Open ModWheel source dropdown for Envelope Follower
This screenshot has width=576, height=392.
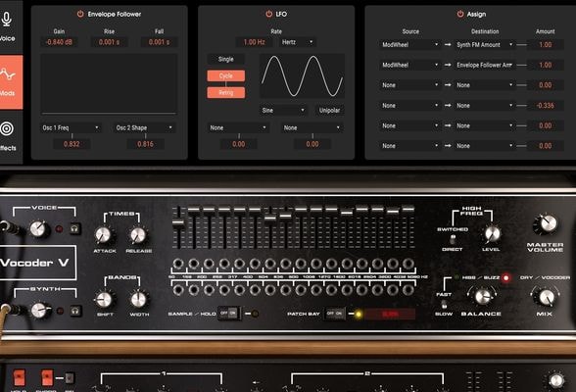point(409,65)
